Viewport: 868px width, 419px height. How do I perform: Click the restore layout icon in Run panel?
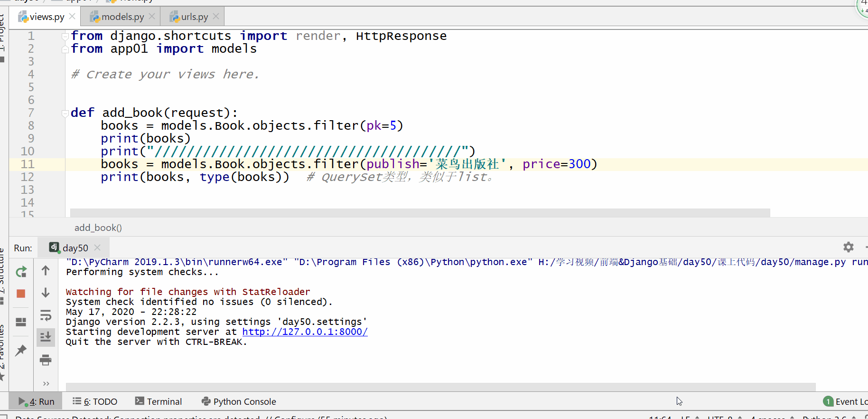pyautogui.click(x=21, y=322)
